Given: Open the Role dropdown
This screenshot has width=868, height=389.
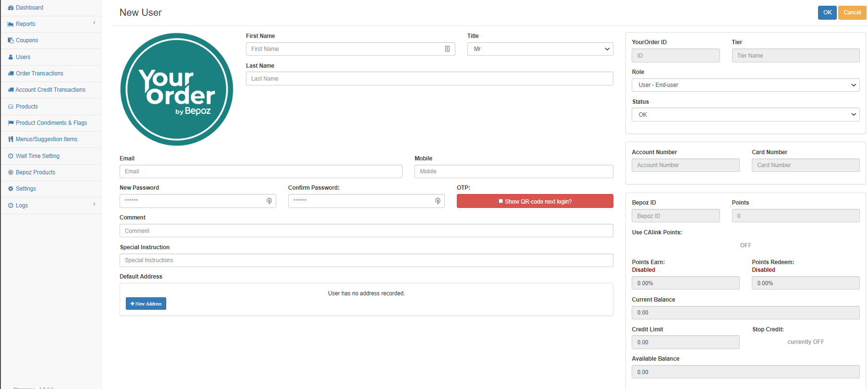Looking at the screenshot, I should click(745, 85).
